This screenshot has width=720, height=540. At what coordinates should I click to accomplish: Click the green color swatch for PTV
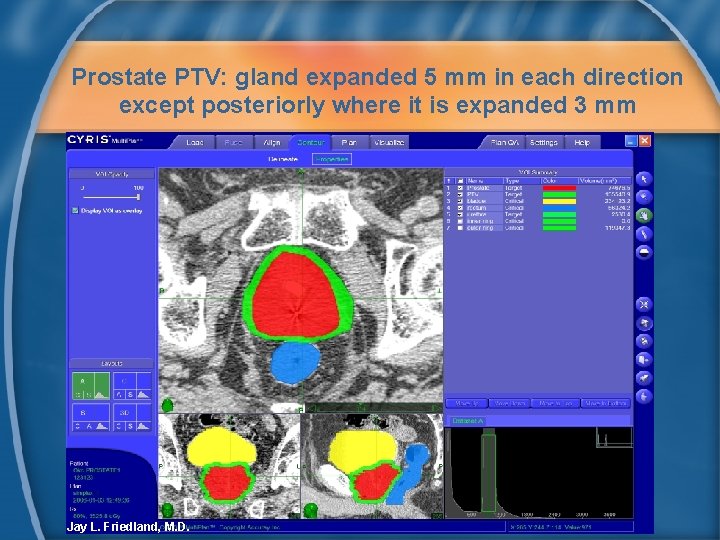pyautogui.click(x=559, y=194)
